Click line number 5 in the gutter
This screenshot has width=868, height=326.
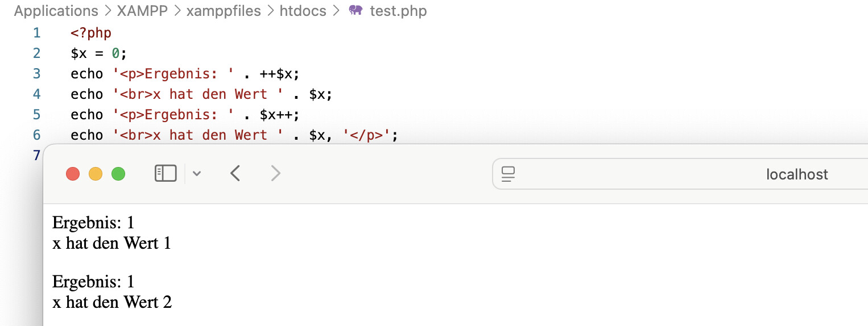click(37, 115)
